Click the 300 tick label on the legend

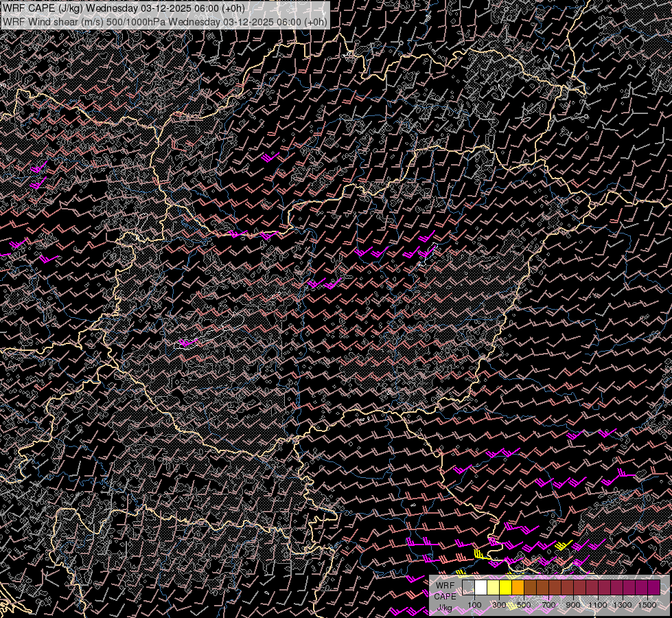coord(499,605)
